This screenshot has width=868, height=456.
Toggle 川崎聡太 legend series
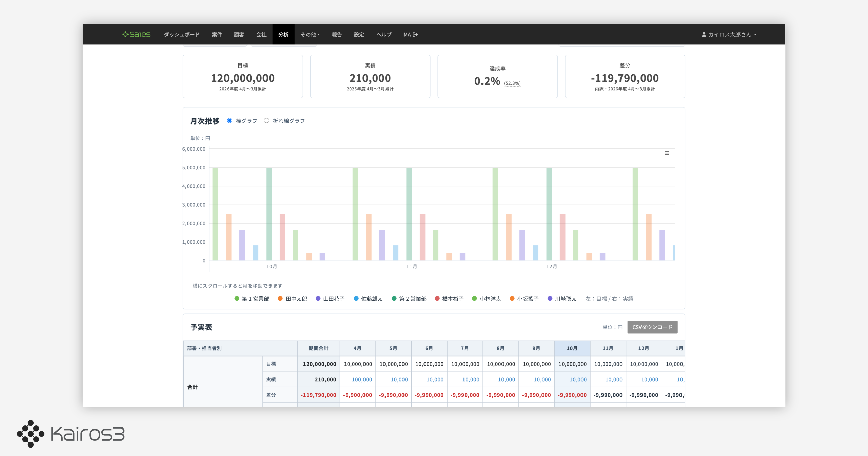pyautogui.click(x=562, y=299)
